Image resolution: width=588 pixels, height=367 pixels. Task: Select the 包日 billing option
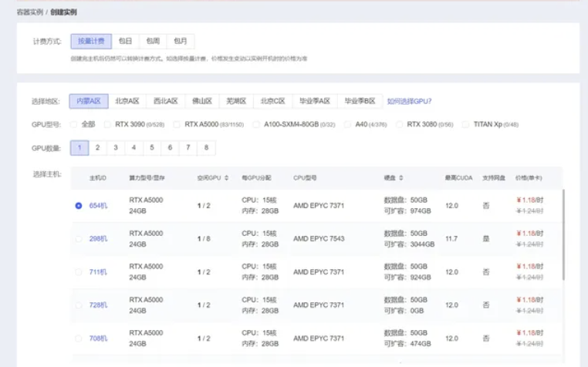125,41
